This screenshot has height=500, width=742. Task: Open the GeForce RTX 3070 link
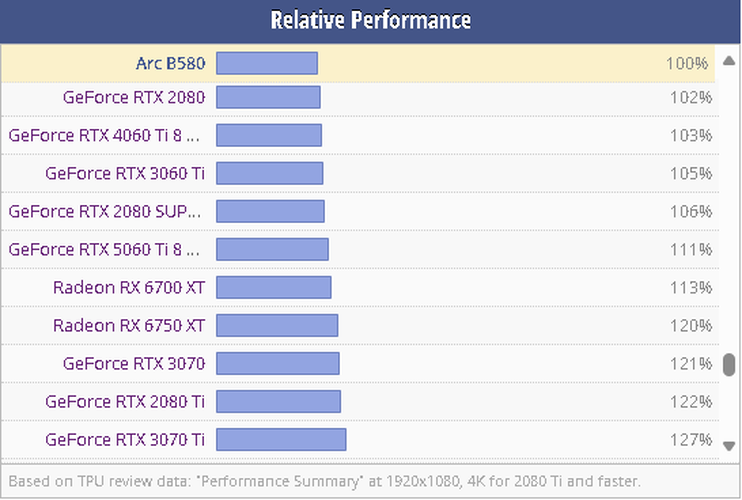point(133,363)
